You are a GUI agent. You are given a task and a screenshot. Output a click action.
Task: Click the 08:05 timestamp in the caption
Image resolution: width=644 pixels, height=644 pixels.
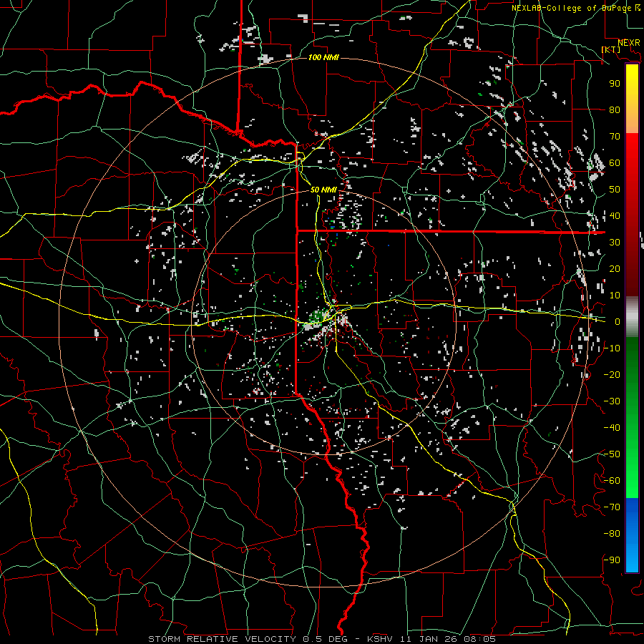(479, 639)
